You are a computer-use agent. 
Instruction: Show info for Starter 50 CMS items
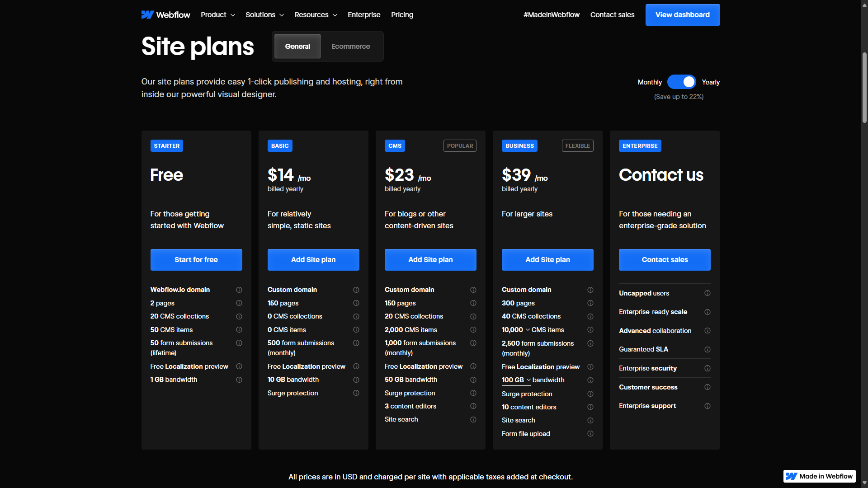[x=239, y=330]
